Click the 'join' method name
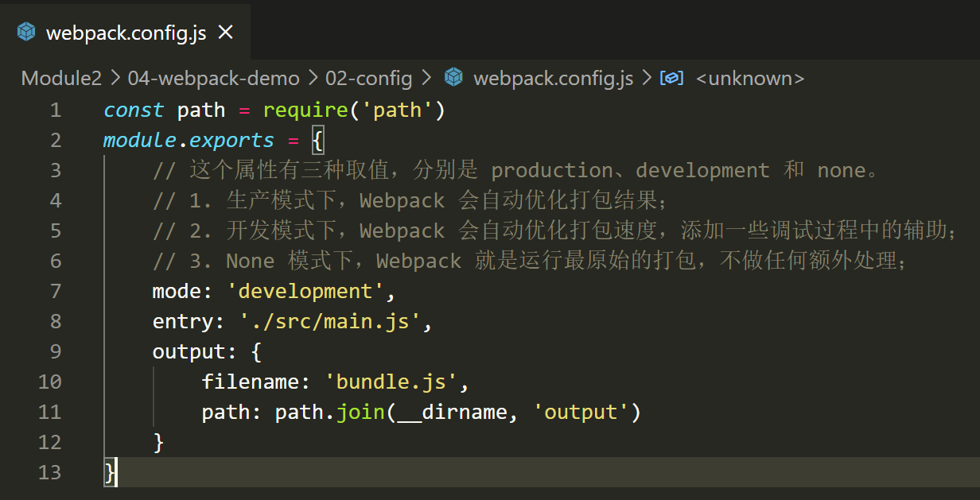 click(x=360, y=412)
